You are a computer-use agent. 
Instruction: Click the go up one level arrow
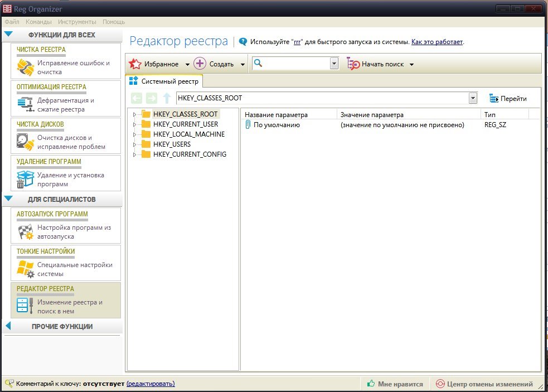click(x=167, y=98)
